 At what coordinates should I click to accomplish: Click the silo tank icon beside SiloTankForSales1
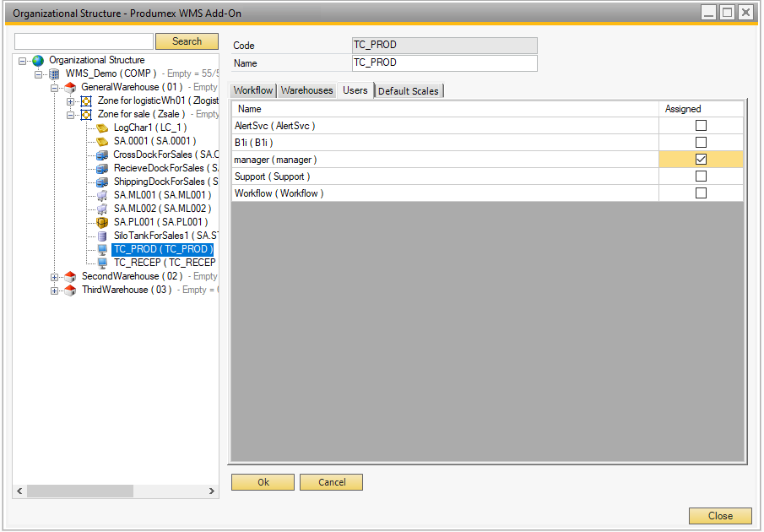pyautogui.click(x=100, y=236)
